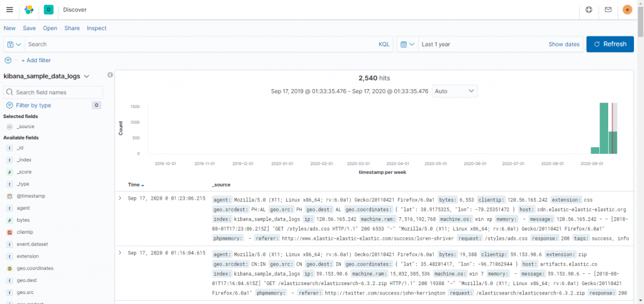Click the Open menu item
This screenshot has width=644, height=304.
pyautogui.click(x=50, y=28)
